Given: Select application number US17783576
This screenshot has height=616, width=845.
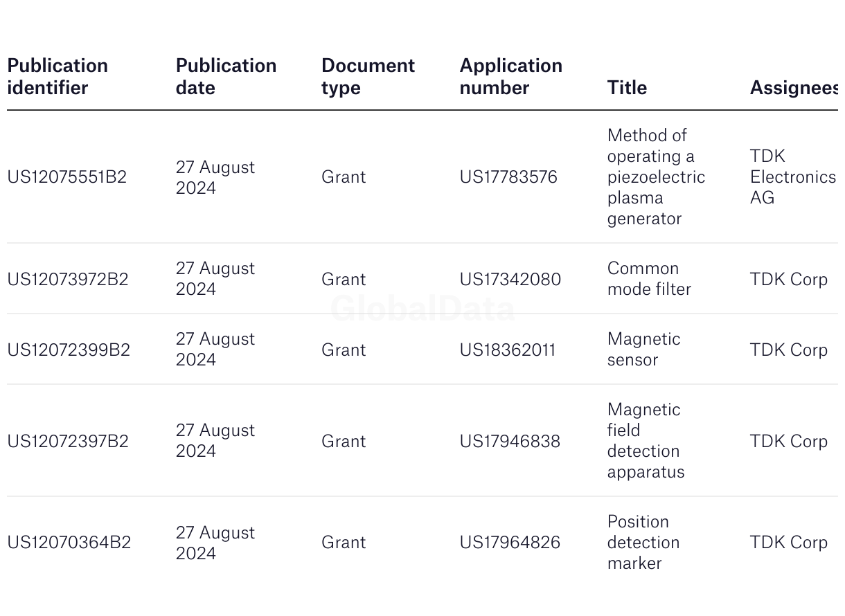Looking at the screenshot, I should (508, 177).
